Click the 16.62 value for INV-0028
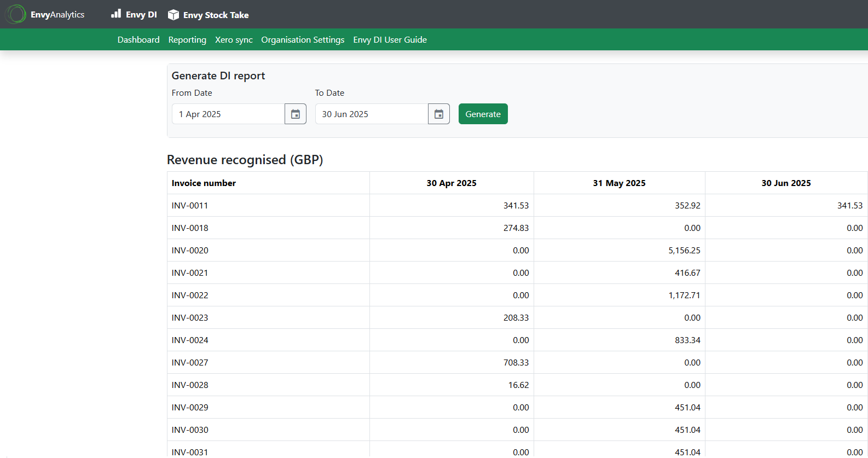Screen dimensions: 868x458 [518, 385]
